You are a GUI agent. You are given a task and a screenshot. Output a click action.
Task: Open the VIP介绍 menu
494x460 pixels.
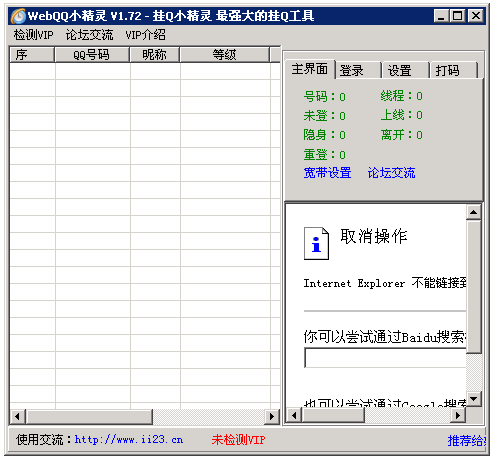145,35
